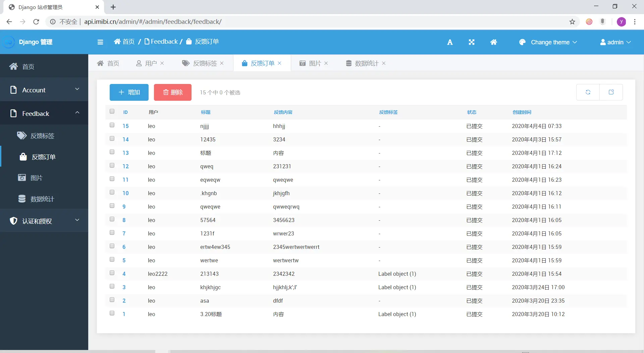644x353 pixels.
Task: Close the 反馈订单 tab
Action: point(279,63)
